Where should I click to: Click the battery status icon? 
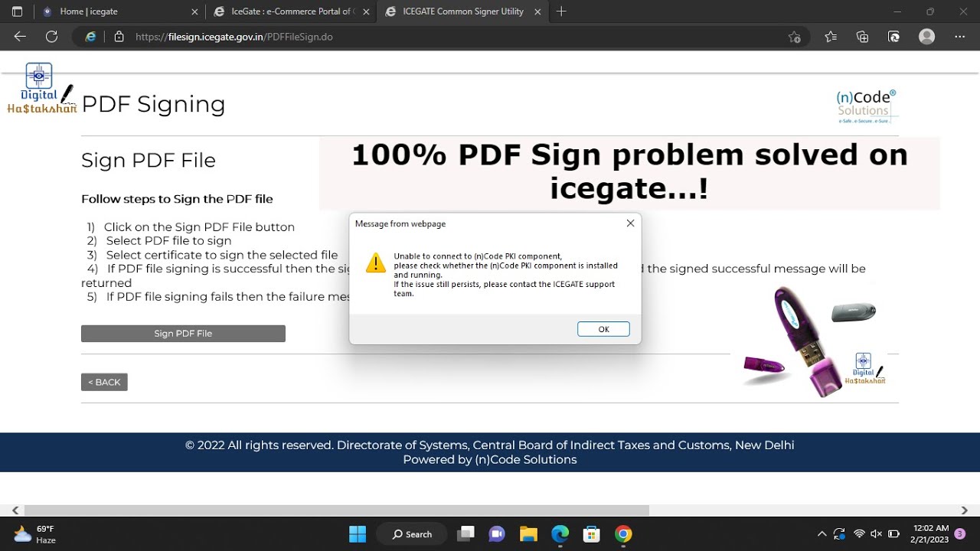pos(893,534)
